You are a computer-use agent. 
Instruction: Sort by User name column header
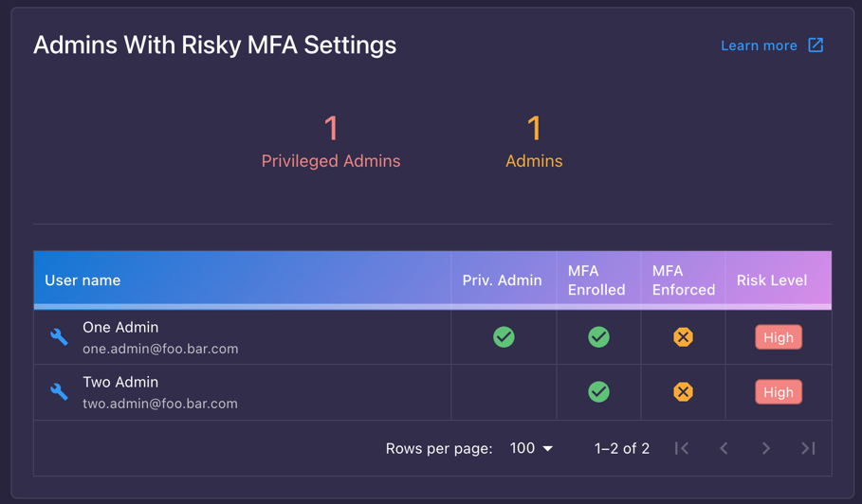(83, 280)
